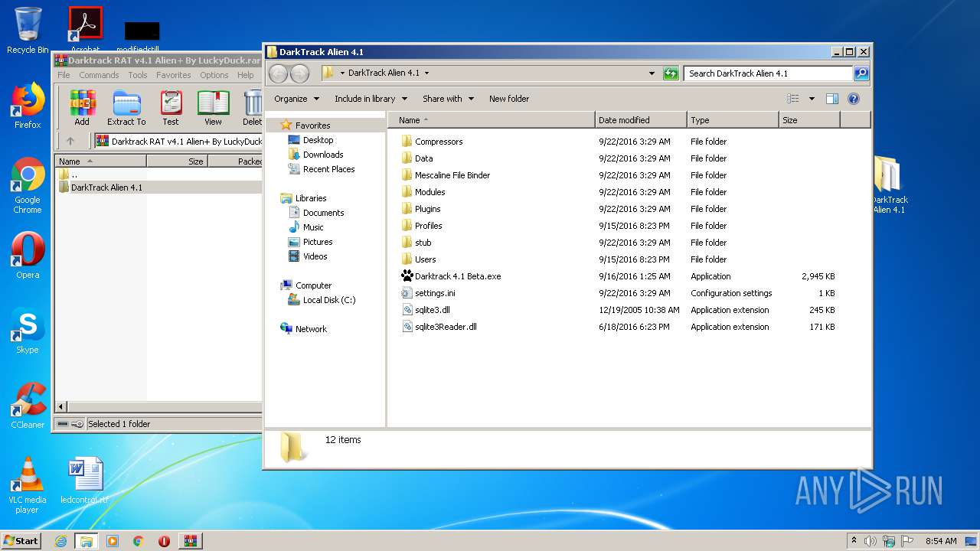Open WinRAR Commands menu

click(x=99, y=75)
